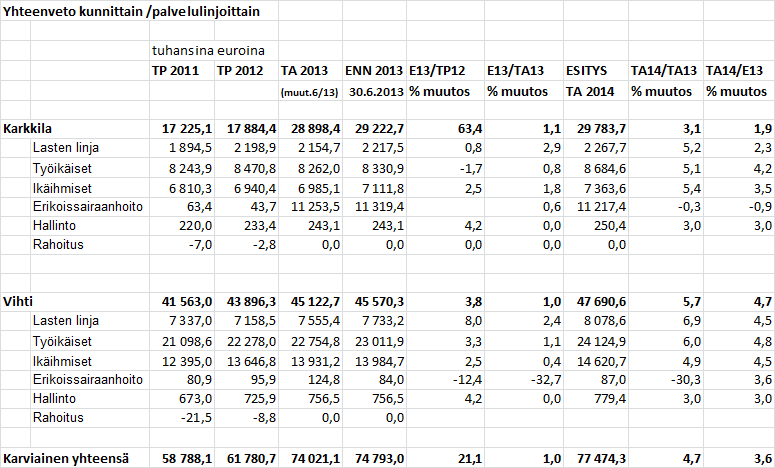Click Karkkila E13/TP12 value 63,4

pos(469,129)
